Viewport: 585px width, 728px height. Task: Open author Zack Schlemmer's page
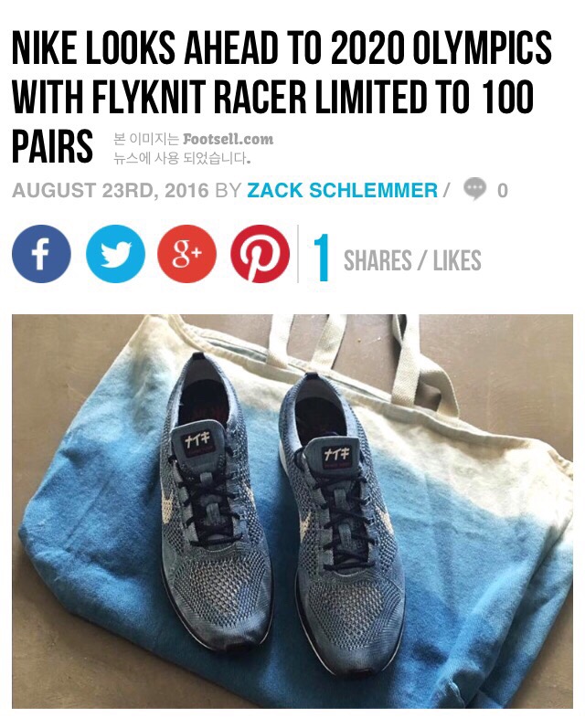coord(342,190)
